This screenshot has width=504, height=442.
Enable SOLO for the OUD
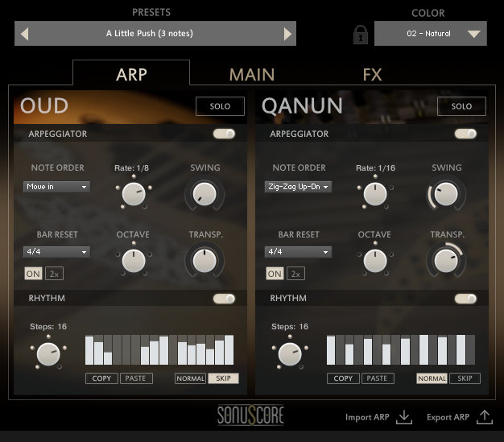[220, 106]
